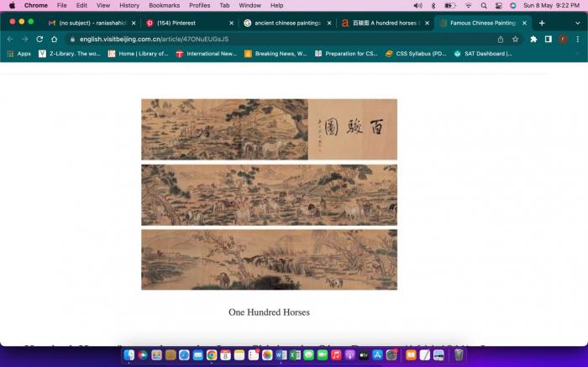Viewport: 588px width, 367px height.
Task: Toggle the Chrome side panel
Action: [549, 39]
